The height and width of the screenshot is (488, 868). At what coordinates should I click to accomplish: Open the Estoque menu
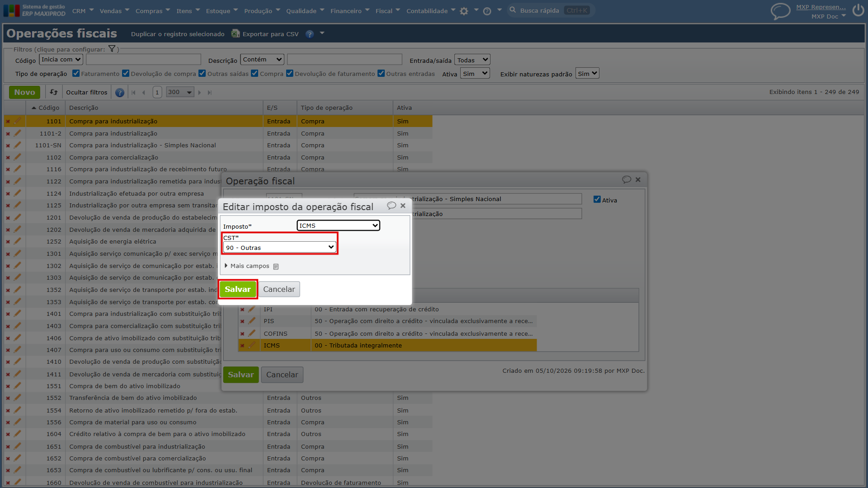tap(222, 11)
